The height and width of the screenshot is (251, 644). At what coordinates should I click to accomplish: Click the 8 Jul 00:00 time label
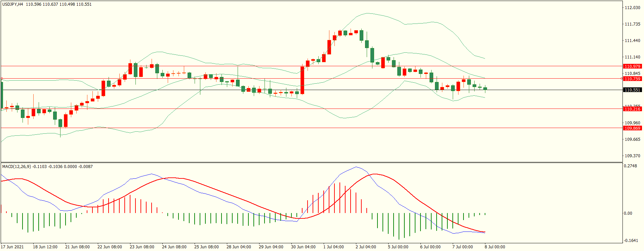tap(495, 247)
